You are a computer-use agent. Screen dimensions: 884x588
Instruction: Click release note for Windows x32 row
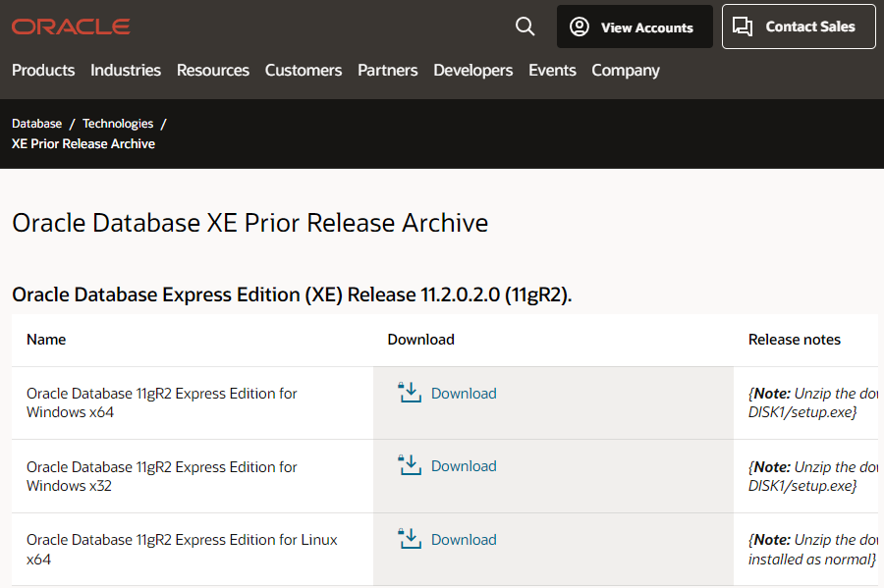[x=812, y=476]
